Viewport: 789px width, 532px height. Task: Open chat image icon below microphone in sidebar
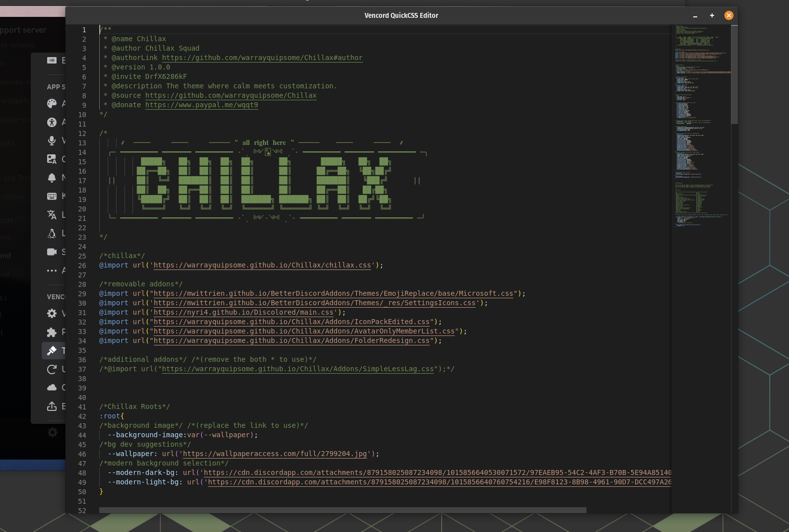(x=52, y=159)
